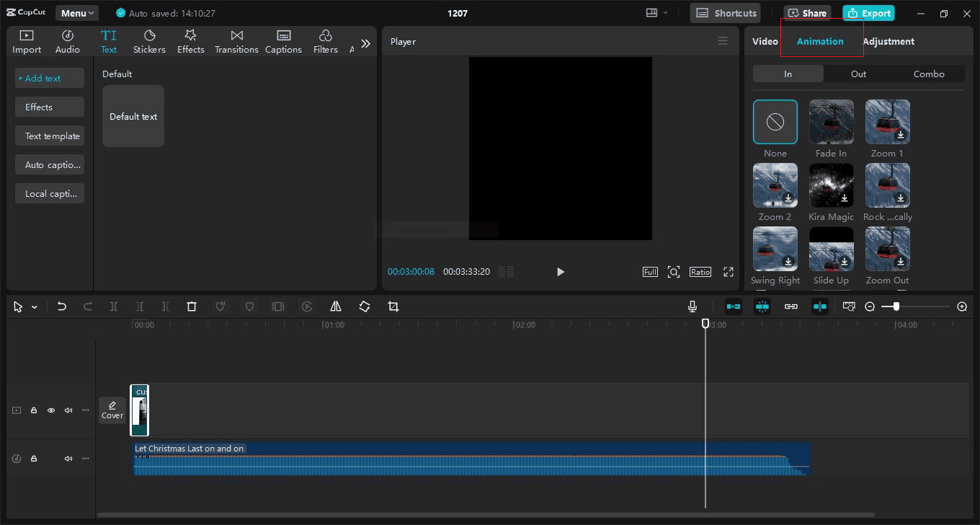Toggle the main track magnet
Screen dimensions: 980x525
point(734,306)
